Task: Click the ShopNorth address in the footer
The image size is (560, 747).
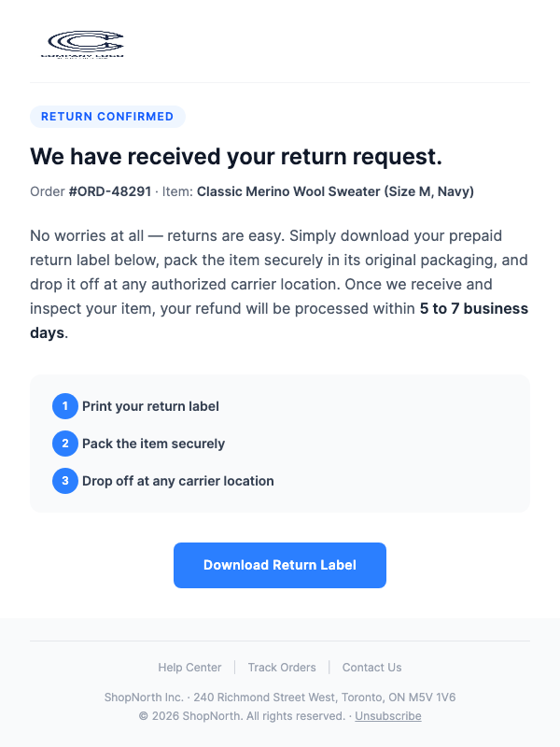Action: point(280,696)
